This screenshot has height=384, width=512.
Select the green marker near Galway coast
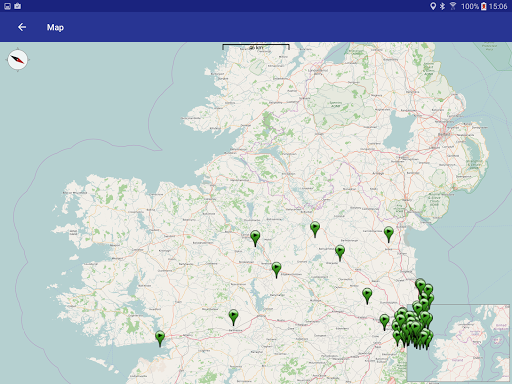(160, 338)
